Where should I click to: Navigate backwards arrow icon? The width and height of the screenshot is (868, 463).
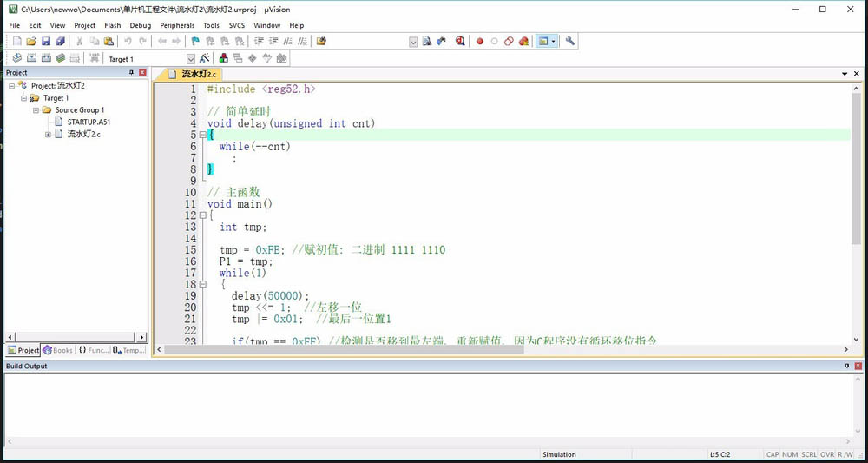coord(161,41)
